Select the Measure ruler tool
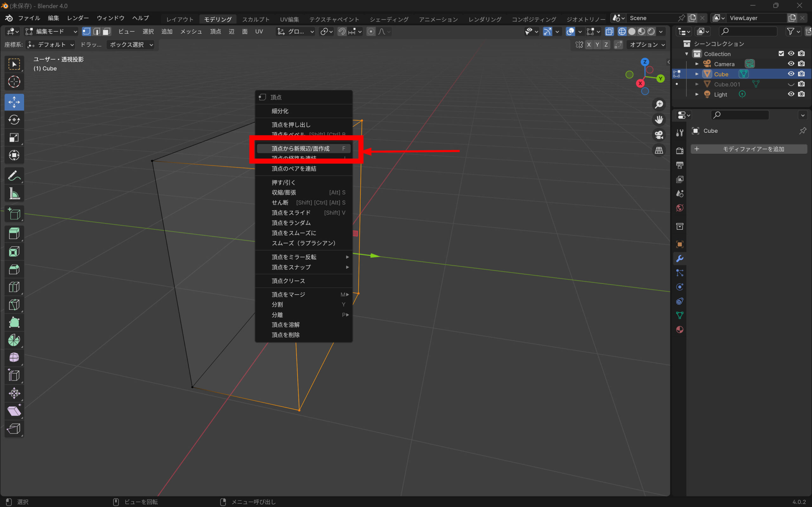Image resolution: width=812 pixels, height=507 pixels. point(14,194)
